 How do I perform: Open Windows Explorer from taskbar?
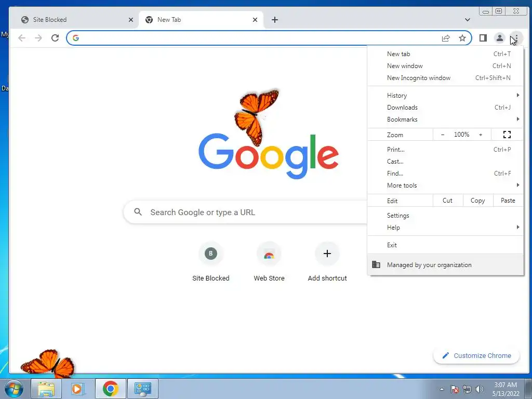[46, 389]
